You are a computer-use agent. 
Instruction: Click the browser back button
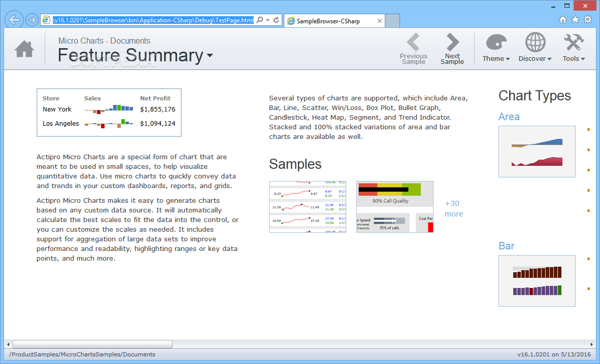click(x=14, y=19)
